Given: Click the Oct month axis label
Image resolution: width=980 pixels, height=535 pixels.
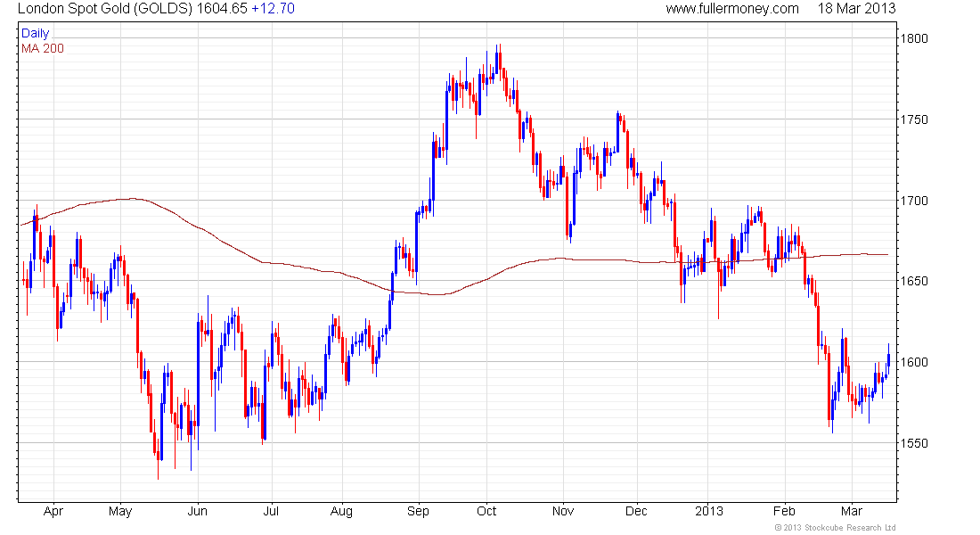Looking at the screenshot, I should click(x=486, y=511).
